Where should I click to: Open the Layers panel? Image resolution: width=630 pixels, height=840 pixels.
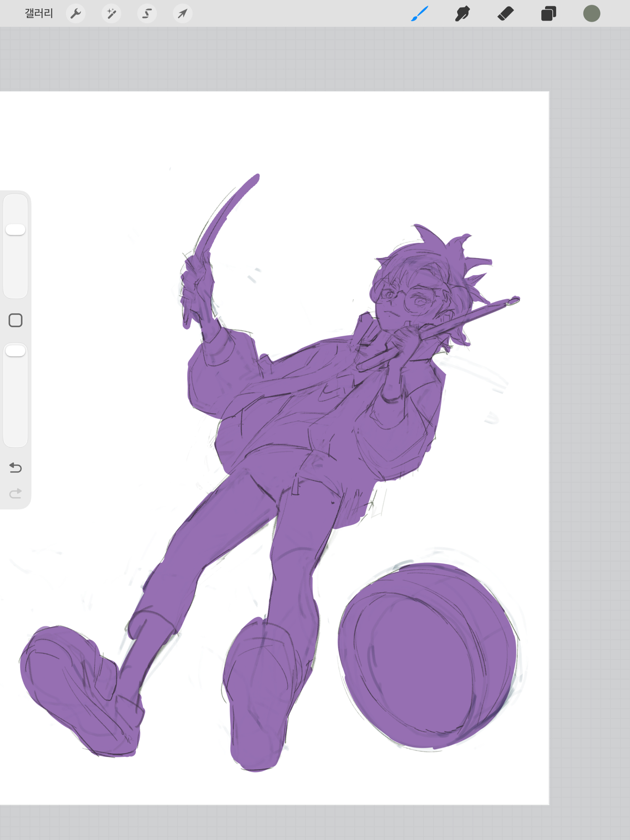548,13
